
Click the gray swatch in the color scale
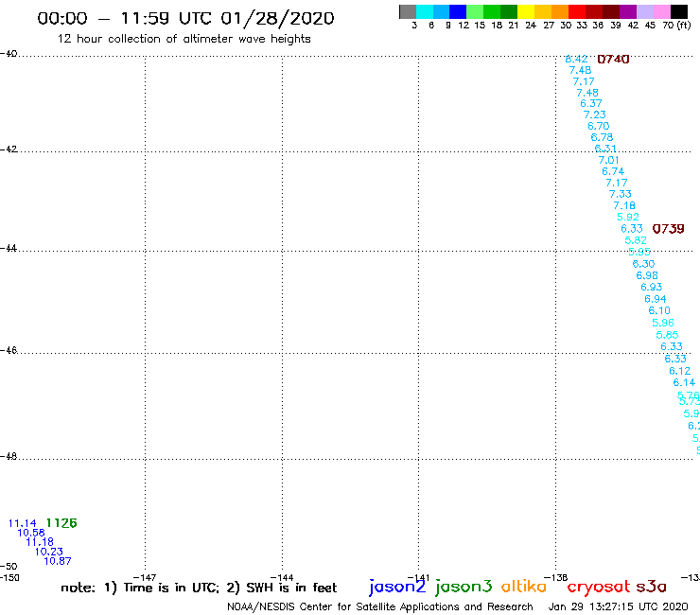pyautogui.click(x=408, y=11)
